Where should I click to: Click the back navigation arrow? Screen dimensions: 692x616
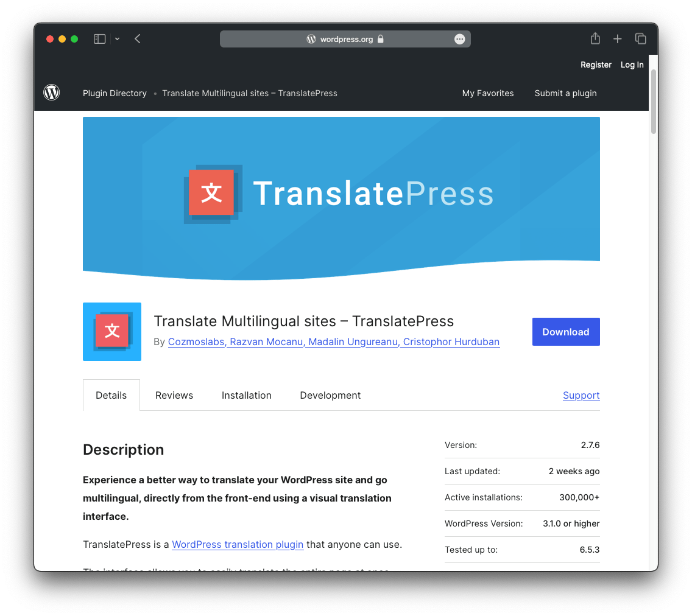point(137,38)
